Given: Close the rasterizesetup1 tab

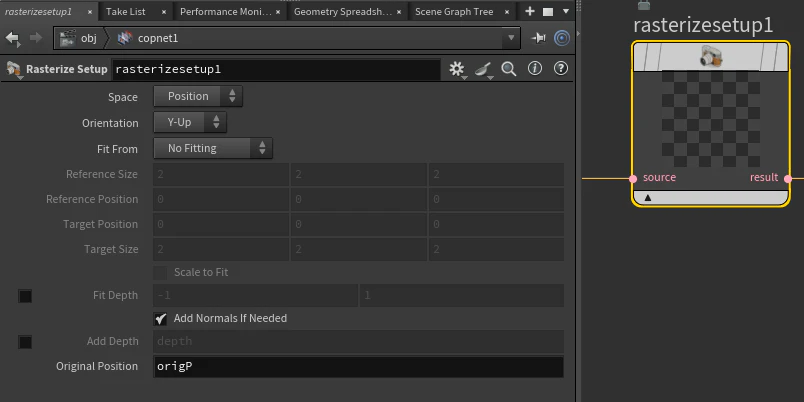Looking at the screenshot, I should click(x=90, y=12).
